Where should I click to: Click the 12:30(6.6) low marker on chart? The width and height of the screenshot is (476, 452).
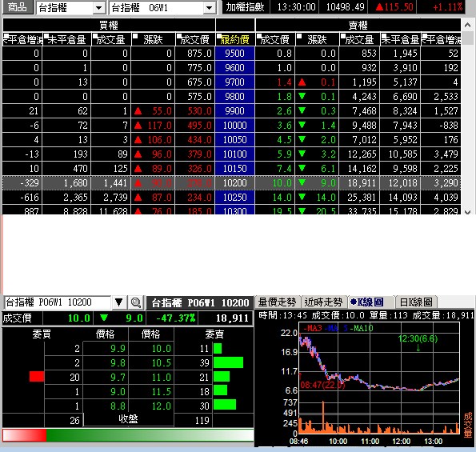(x=418, y=338)
